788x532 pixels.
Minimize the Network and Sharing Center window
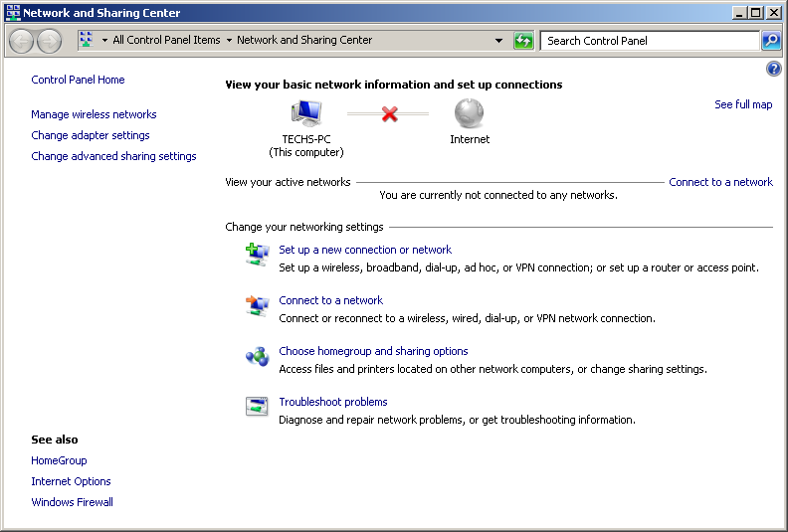click(738, 13)
